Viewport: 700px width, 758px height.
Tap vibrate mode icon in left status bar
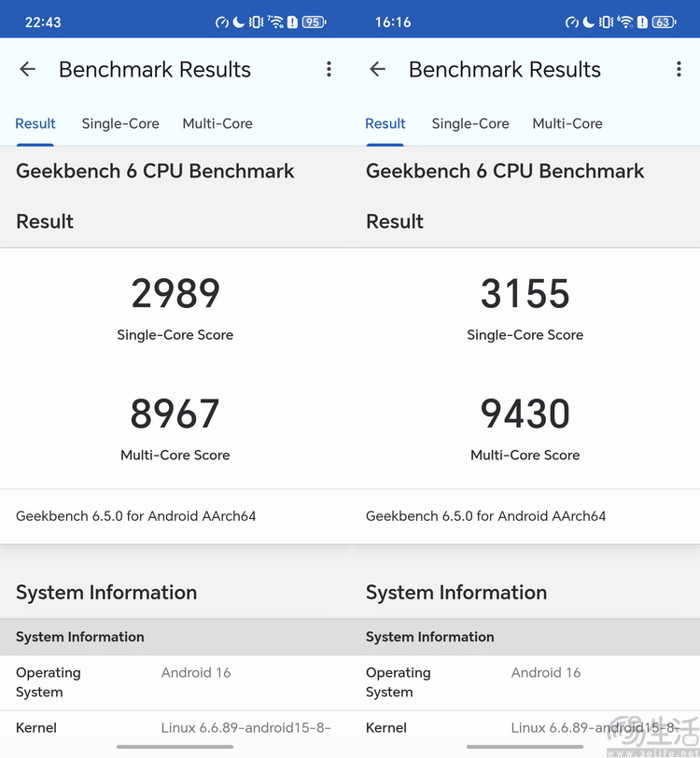point(257,22)
